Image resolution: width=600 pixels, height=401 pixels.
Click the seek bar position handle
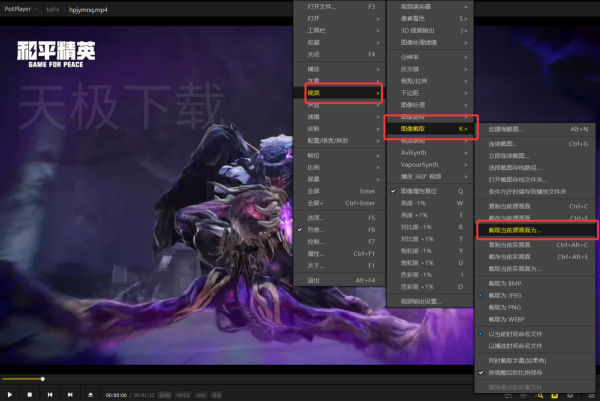click(42, 379)
